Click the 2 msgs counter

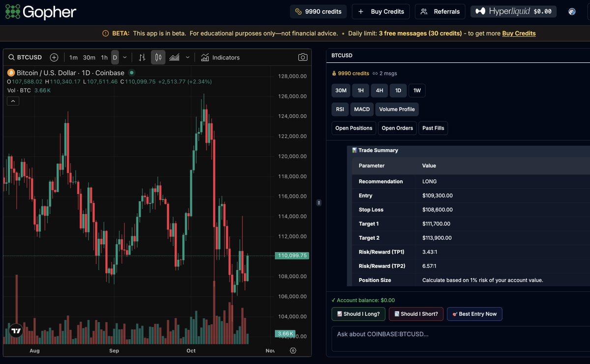coord(385,73)
